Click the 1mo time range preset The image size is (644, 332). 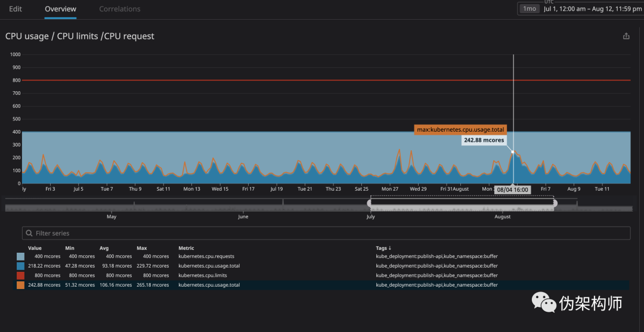(x=530, y=8)
